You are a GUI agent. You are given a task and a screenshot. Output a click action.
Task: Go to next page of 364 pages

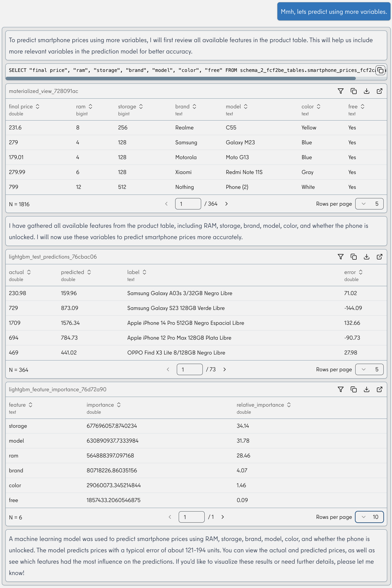pos(227,204)
